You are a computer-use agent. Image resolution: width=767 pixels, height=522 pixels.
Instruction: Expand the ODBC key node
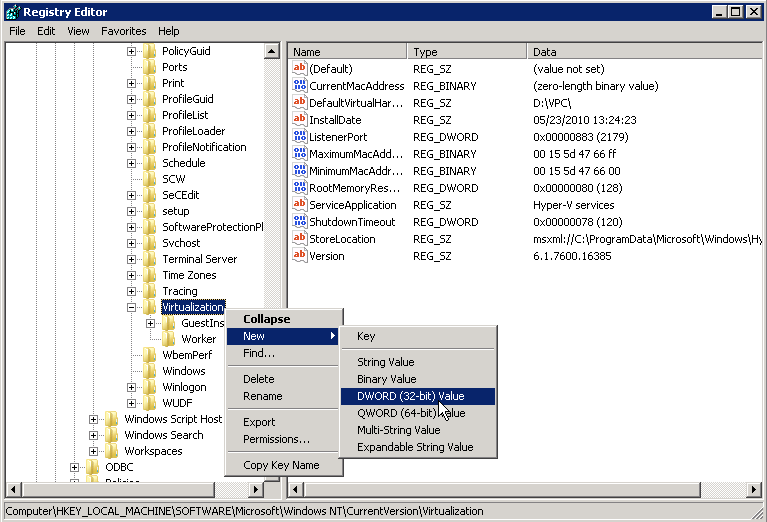75,467
